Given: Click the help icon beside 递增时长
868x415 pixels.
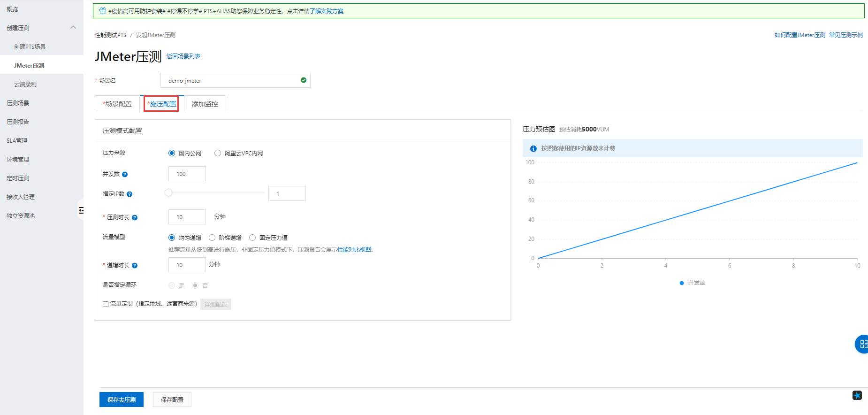Looking at the screenshot, I should coord(135,265).
